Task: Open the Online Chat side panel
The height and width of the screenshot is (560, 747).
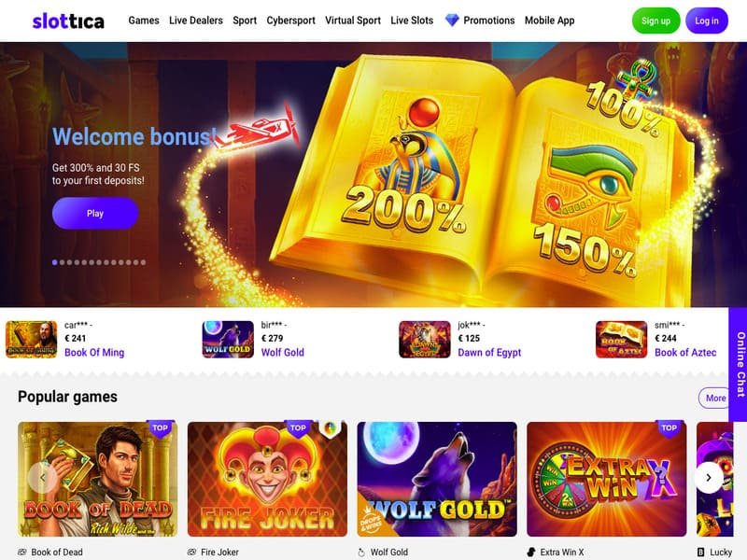Action: click(738, 364)
